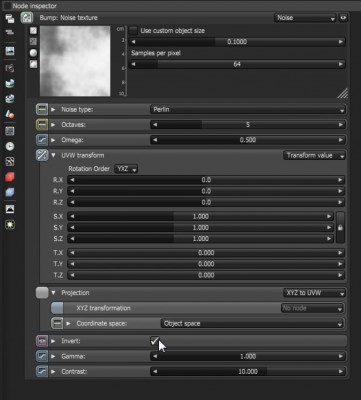Collapse the UVW transform section

(53, 155)
